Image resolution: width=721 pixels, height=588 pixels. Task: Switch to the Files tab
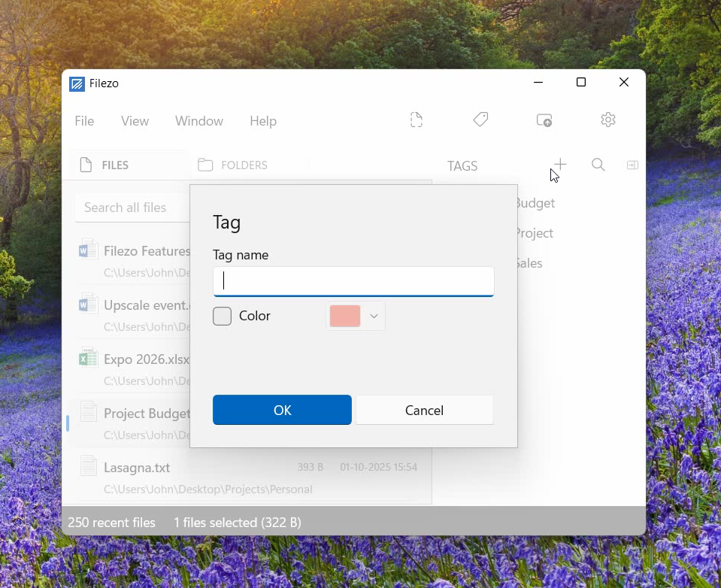105,165
